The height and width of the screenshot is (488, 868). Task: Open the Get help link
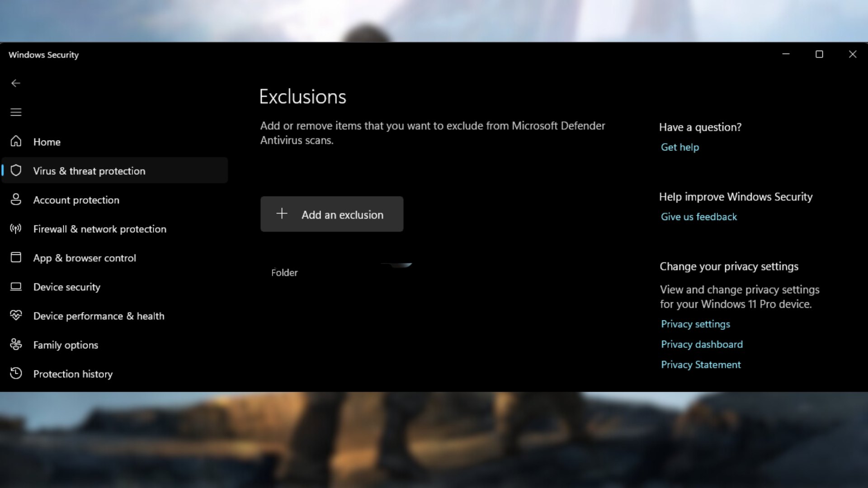pos(680,147)
